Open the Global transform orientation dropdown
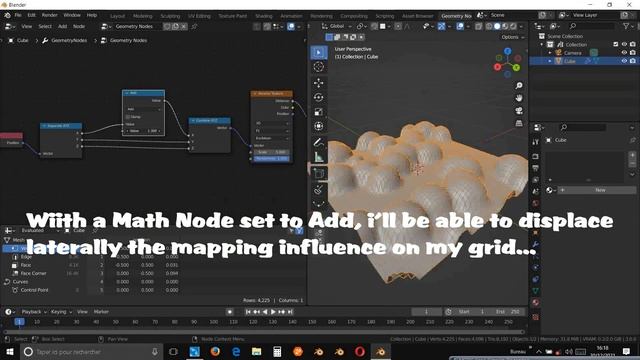The height and width of the screenshot is (360, 640). tap(337, 26)
